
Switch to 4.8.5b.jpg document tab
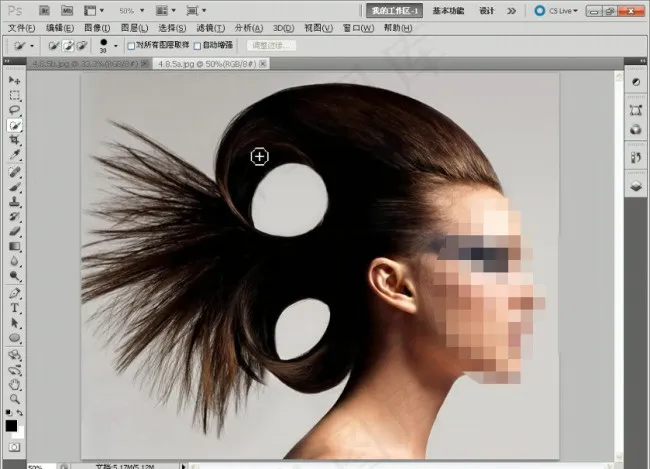[x=85, y=64]
